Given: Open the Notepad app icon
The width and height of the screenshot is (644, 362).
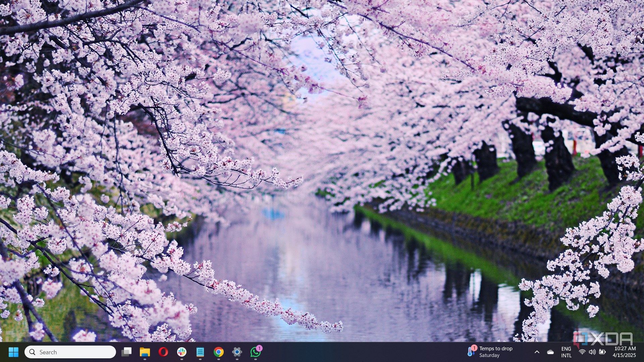Looking at the screenshot, I should click(200, 352).
